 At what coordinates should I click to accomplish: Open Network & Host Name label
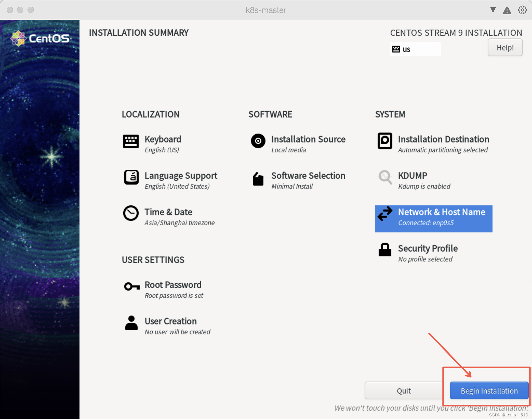[442, 212]
